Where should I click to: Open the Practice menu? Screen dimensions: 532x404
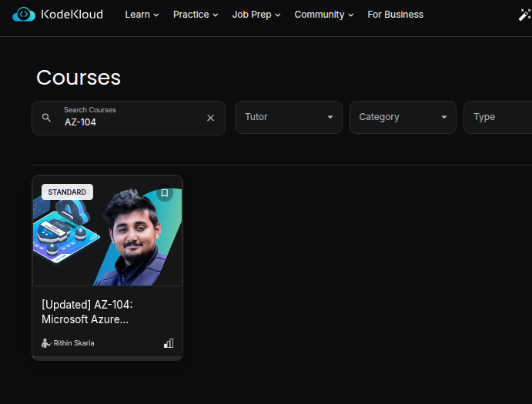click(196, 15)
